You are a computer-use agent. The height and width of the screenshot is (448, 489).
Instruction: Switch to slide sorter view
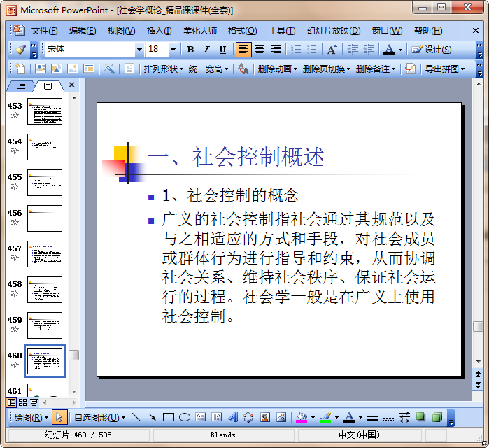point(22,402)
